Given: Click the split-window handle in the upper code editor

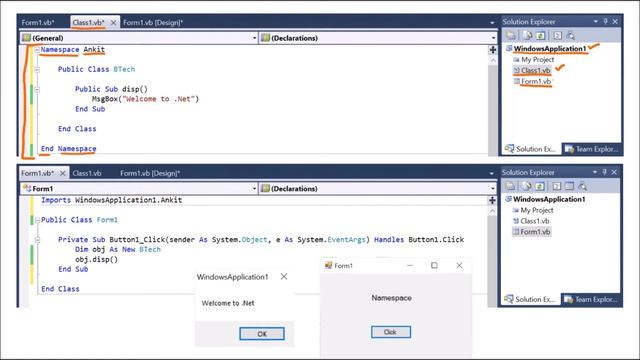Looking at the screenshot, I should tap(493, 49).
